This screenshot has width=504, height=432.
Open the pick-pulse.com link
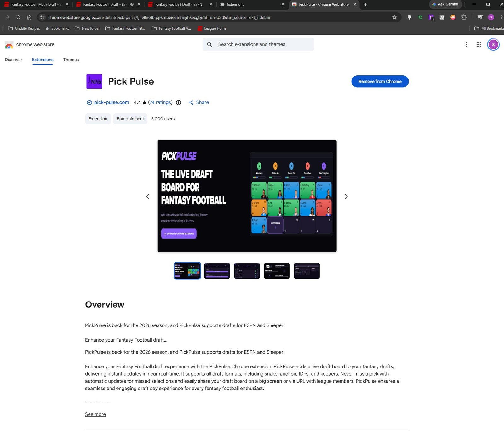(x=111, y=102)
